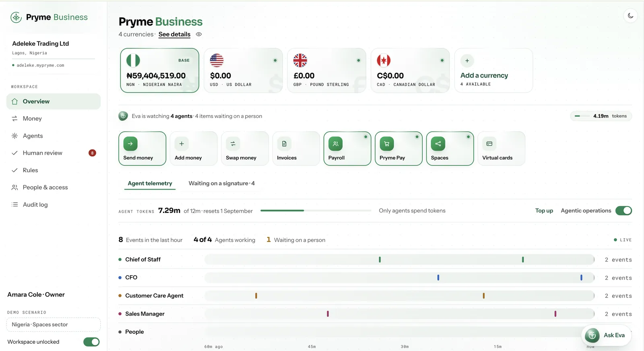Open the Ask Eva assistant button
Image resolution: width=644 pixels, height=351 pixels.
607,335
